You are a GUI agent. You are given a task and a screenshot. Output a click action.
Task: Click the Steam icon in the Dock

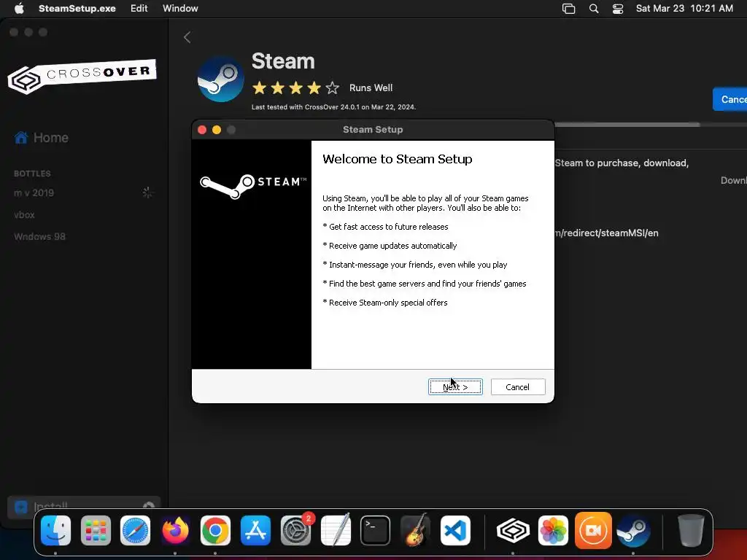coord(633,531)
